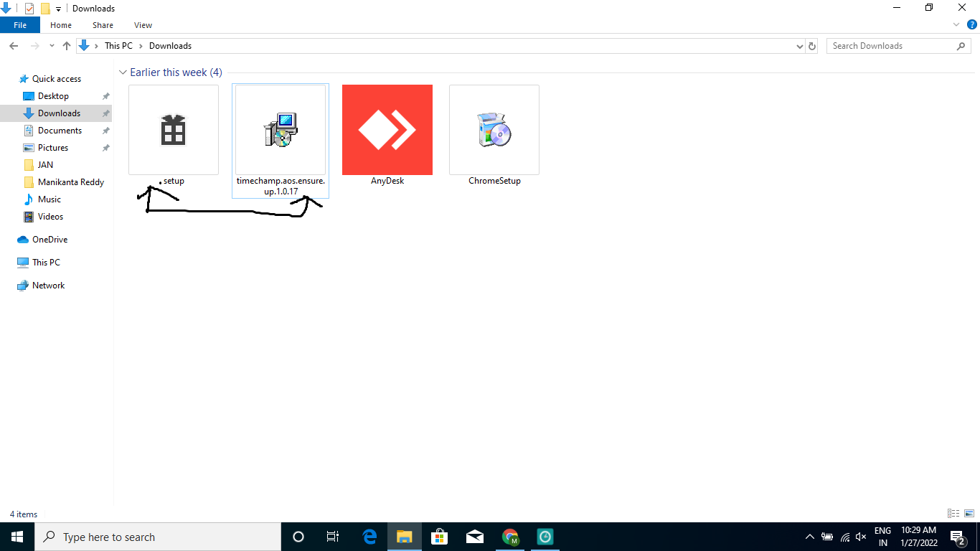Image resolution: width=980 pixels, height=551 pixels.
Task: Open the recent locations dropdown arrow
Action: coord(52,46)
